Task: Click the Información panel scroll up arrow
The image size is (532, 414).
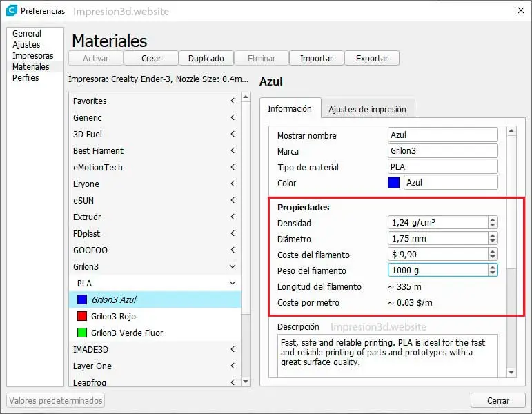Action: pyautogui.click(x=511, y=130)
